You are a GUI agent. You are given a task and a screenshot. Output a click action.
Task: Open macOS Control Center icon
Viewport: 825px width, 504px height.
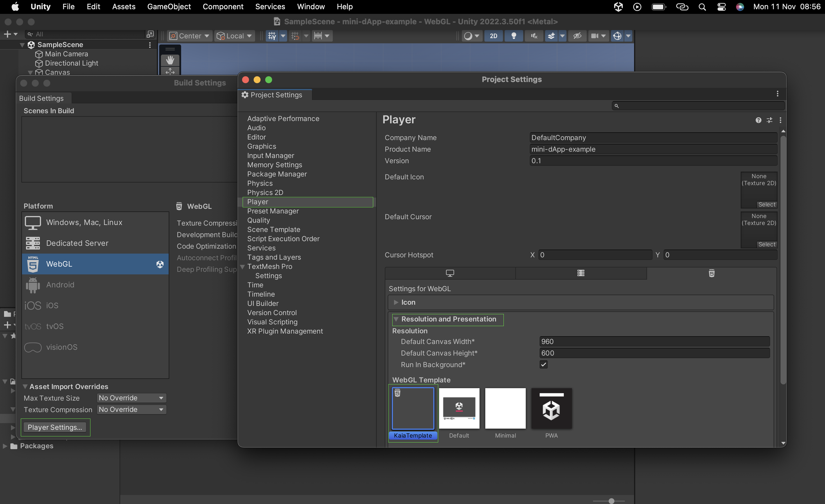pyautogui.click(x=721, y=7)
